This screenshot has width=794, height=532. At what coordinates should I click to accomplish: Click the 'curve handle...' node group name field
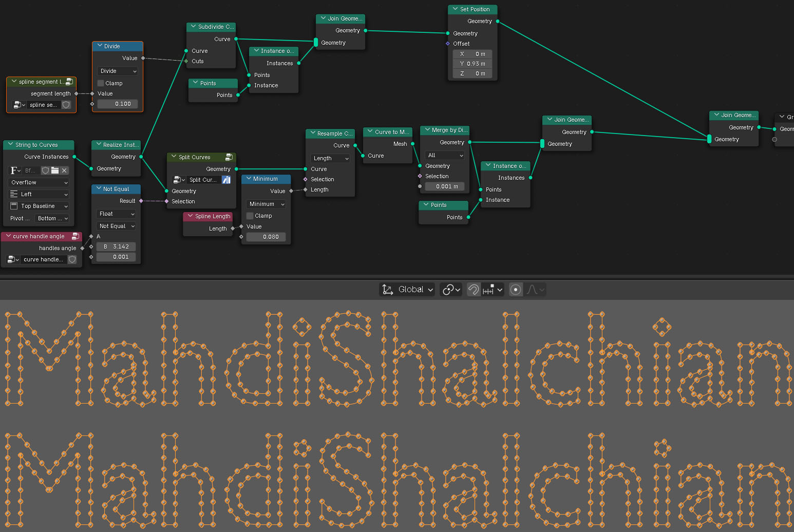coord(44,259)
